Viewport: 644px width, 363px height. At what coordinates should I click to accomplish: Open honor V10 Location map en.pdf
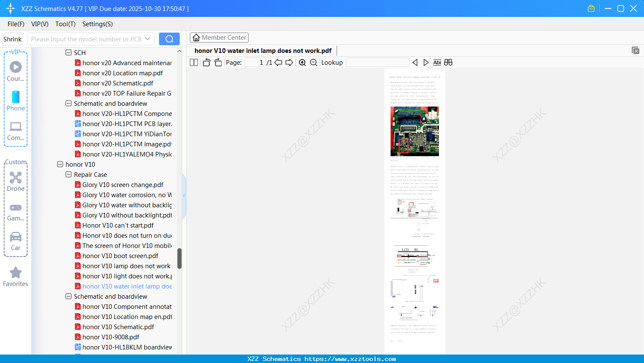coord(127,316)
